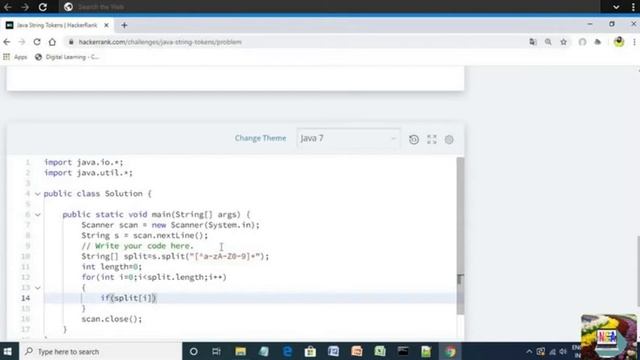Click the 'import java.io.*;' line
Screen dimensions: 640x360
83,162
